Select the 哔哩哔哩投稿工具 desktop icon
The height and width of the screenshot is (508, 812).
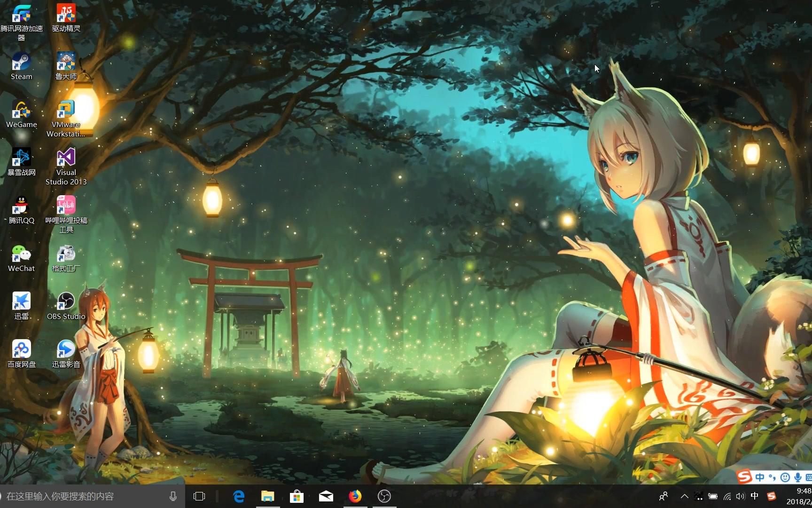click(x=66, y=214)
